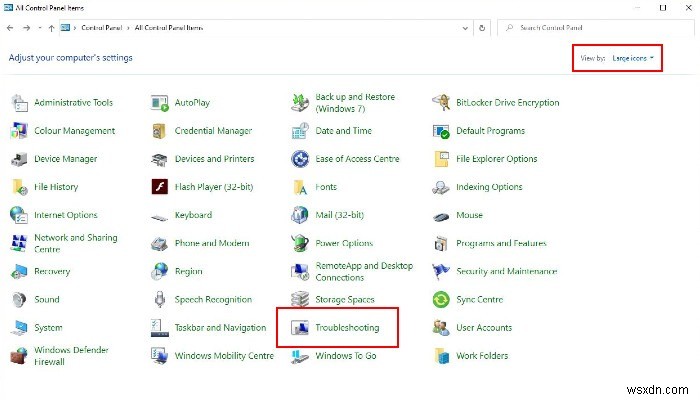Open the Troubleshooting icon

pyautogui.click(x=300, y=328)
